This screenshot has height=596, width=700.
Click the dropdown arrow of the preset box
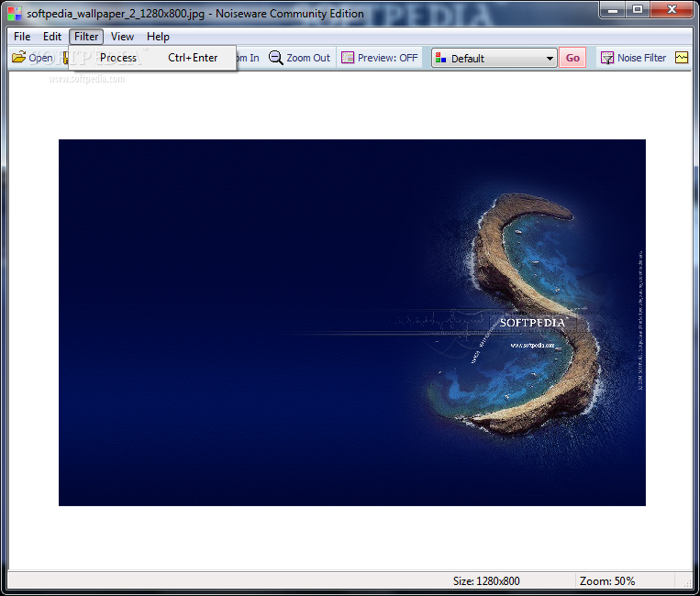coord(550,59)
